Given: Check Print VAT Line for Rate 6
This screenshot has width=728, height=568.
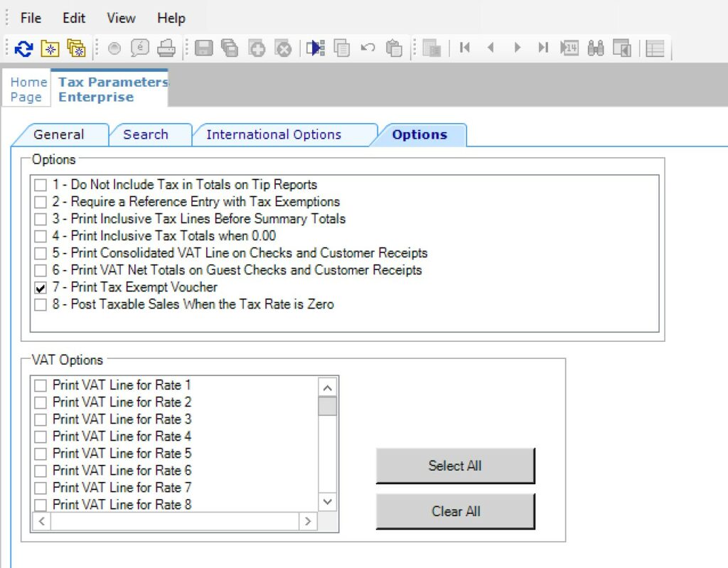Looking at the screenshot, I should (41, 471).
